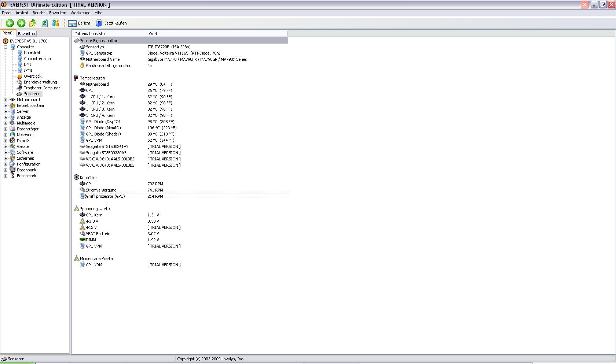Open the Bericht menu in the menu bar

(38, 13)
